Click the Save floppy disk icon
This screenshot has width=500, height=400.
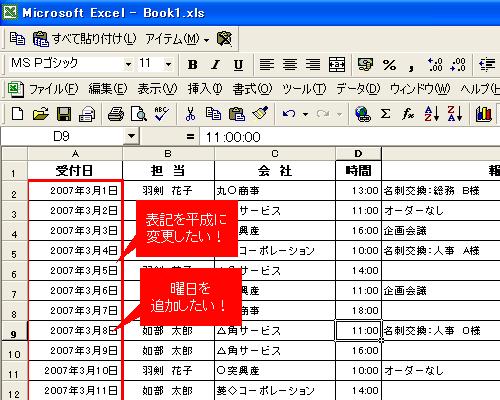(64, 114)
